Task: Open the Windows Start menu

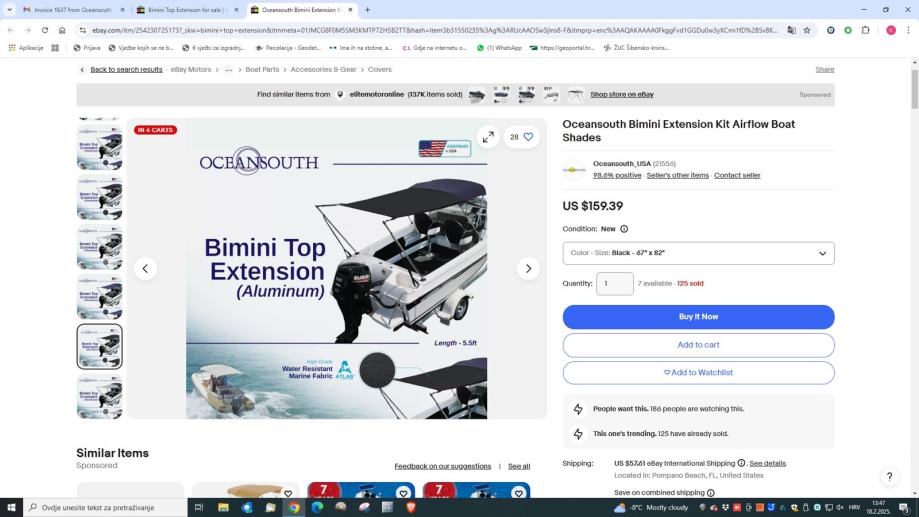Action: [x=11, y=507]
